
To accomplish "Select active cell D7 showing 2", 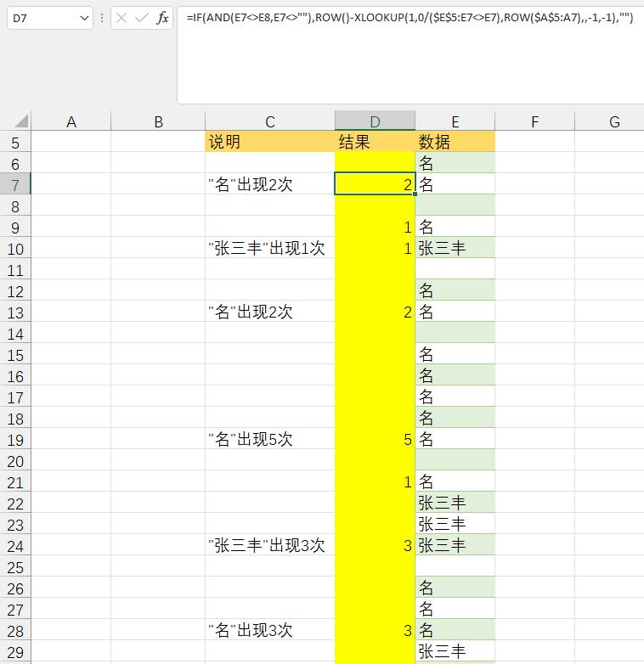I will (375, 184).
